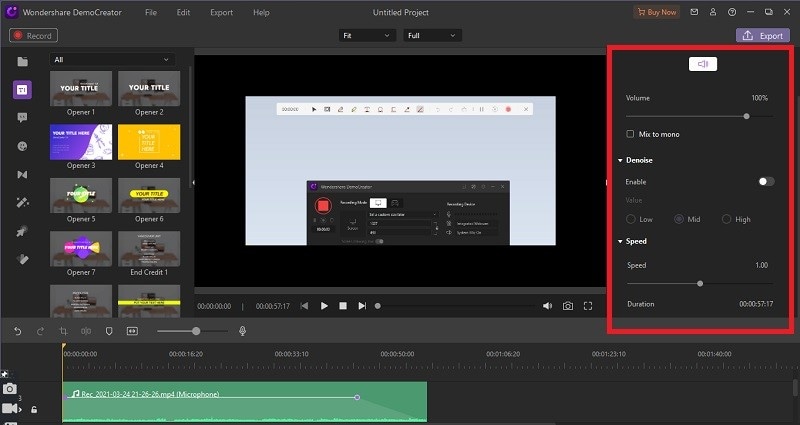Click the zoom-to-fit timeline icon
This screenshot has height=425, width=800.
coord(132,331)
